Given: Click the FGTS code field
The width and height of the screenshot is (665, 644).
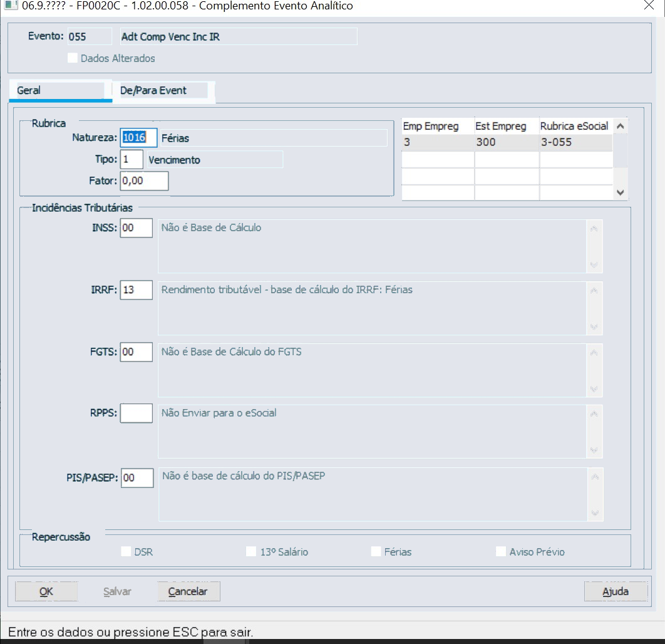Looking at the screenshot, I should tap(136, 351).
